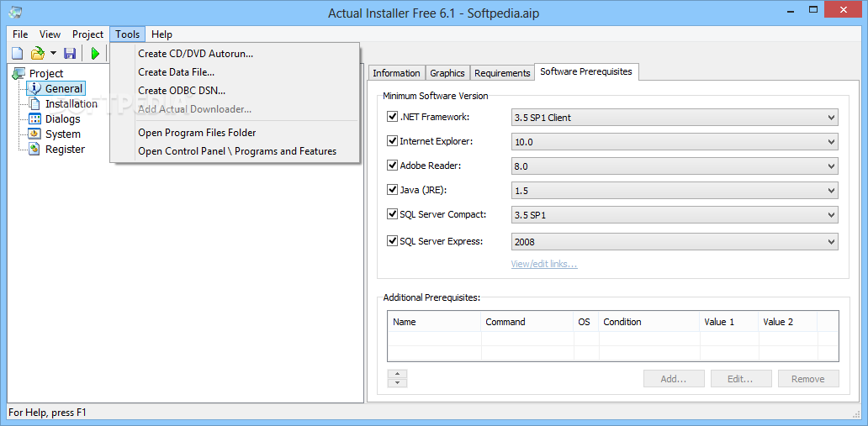Click the Open project folder icon

point(37,53)
